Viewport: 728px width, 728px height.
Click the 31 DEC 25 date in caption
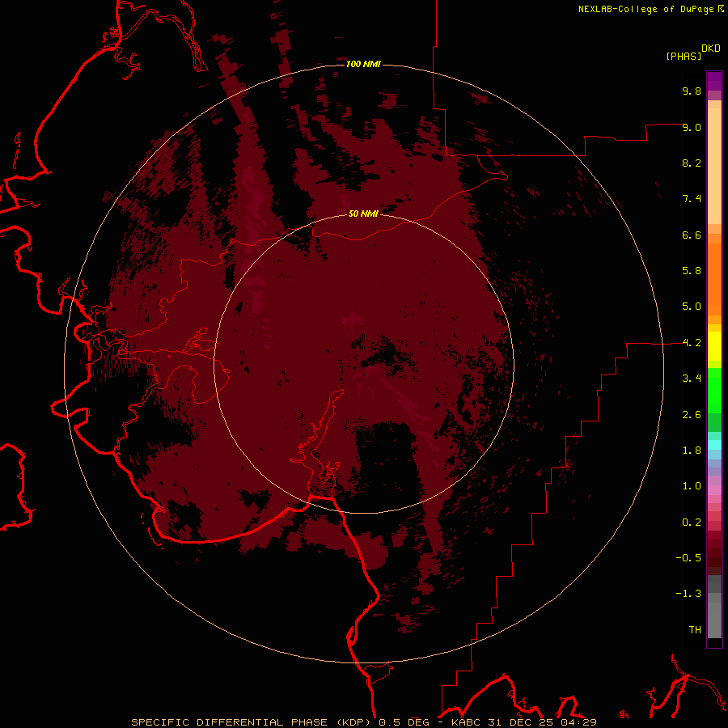(522, 722)
